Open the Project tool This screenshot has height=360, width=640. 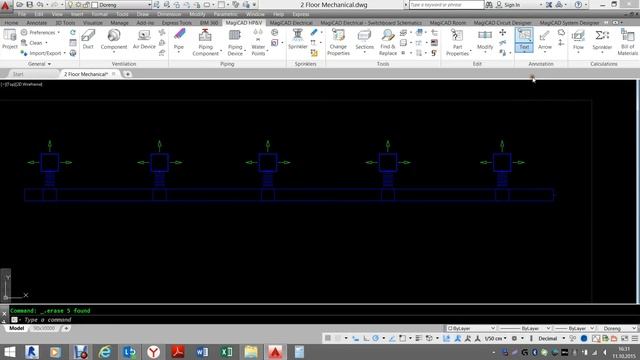click(10, 39)
